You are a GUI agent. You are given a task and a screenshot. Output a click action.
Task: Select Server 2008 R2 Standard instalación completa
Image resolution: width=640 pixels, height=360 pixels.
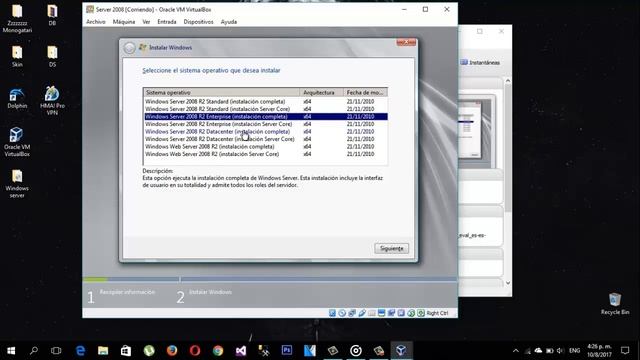coord(266,102)
